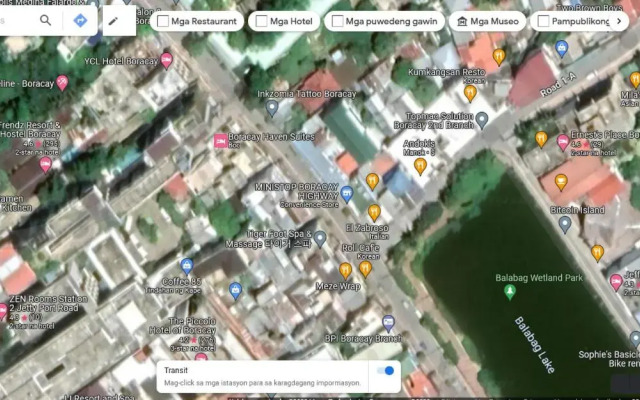Screen dimensions: 640x400
Task: Select the Bitcoin Island pin
Action: click(564, 224)
